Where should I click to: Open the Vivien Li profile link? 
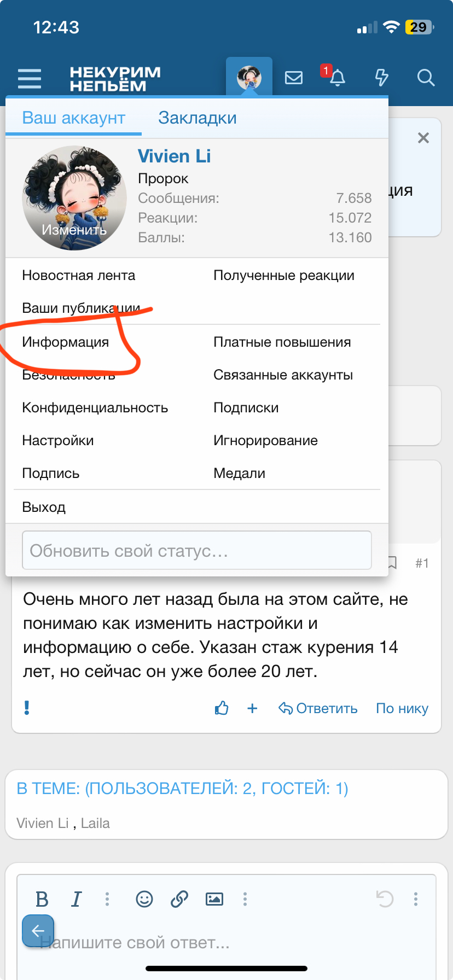point(174,156)
